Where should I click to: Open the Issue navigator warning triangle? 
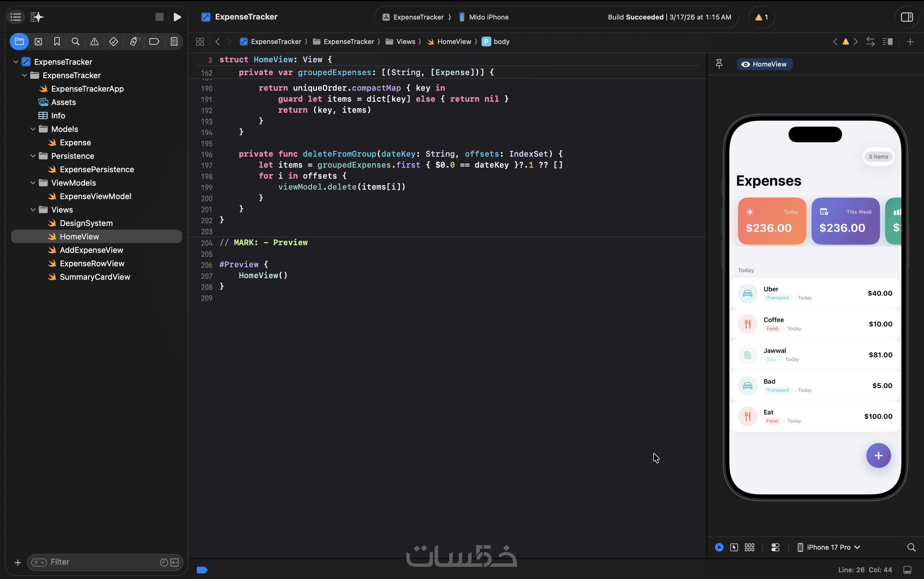[94, 42]
